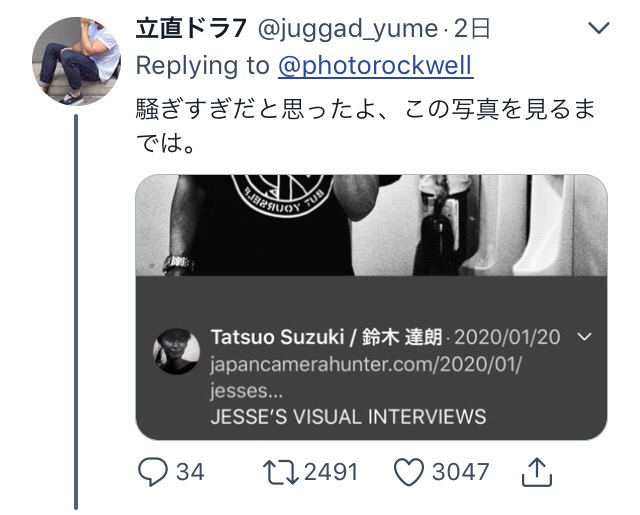The image size is (640, 515).
Task: Open the japancamerahunter.com link
Action: (x=366, y=377)
